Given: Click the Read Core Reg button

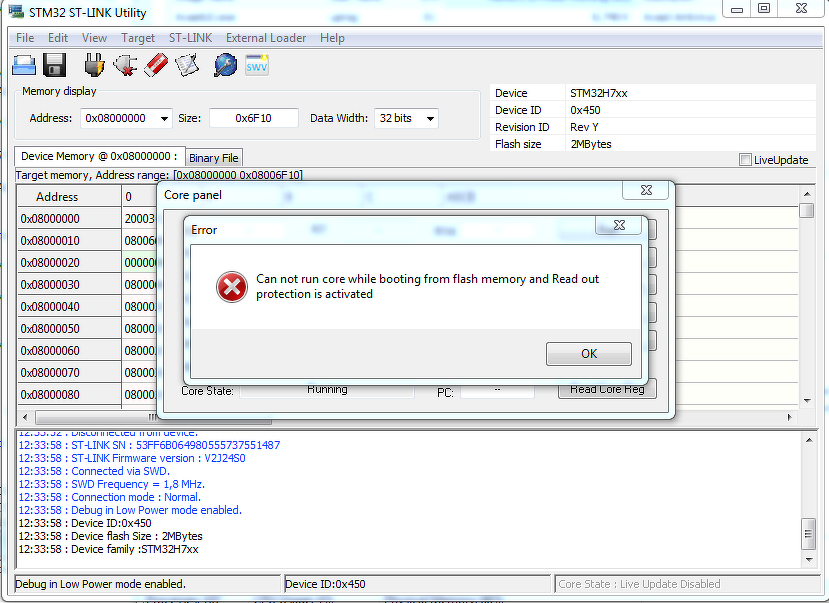Looking at the screenshot, I should pos(607,389).
